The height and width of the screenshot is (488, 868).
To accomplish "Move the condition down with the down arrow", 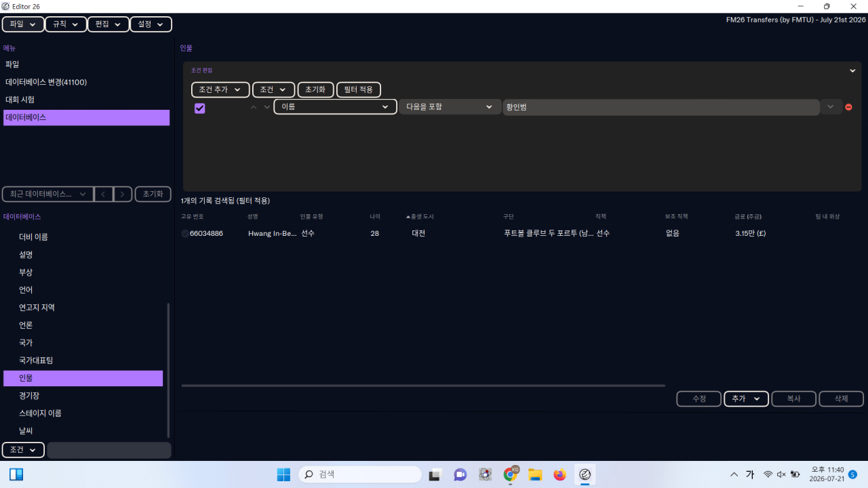I will pos(267,107).
